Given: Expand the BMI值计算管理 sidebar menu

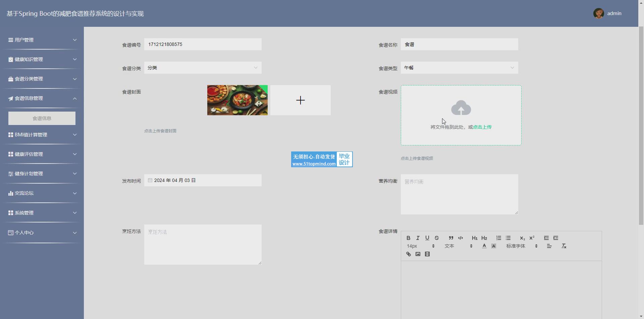Looking at the screenshot, I should pyautogui.click(x=42, y=135).
